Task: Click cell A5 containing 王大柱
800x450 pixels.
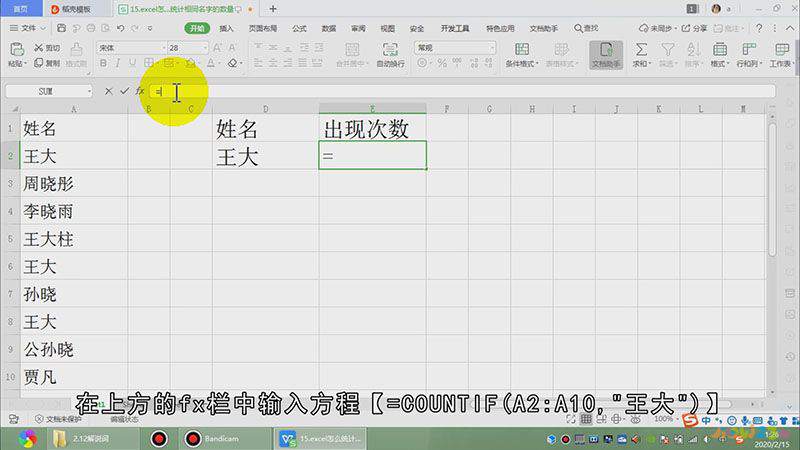Action: 74,239
